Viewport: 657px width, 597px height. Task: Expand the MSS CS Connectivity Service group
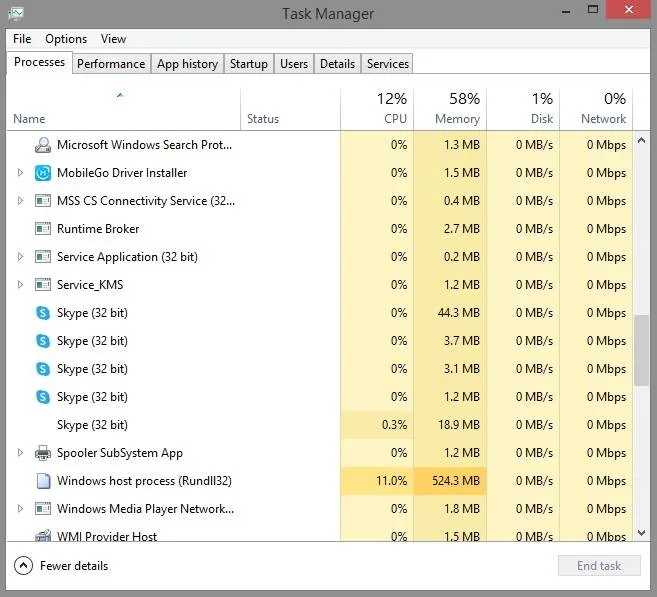[20, 201]
